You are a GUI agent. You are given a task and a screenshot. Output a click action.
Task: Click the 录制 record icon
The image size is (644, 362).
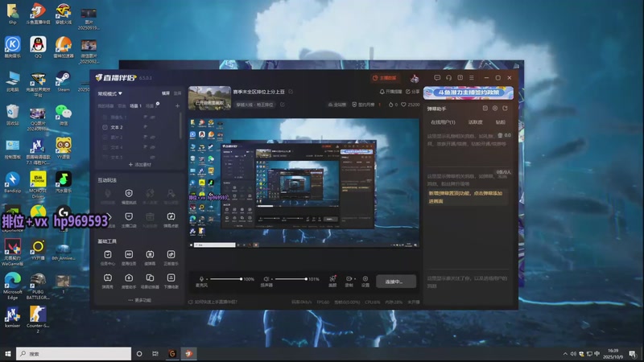(349, 278)
